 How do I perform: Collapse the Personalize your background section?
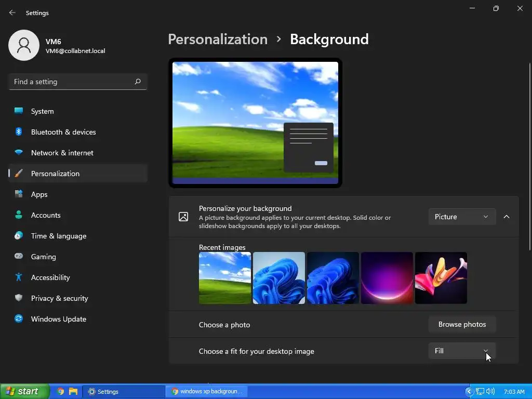[506, 217]
